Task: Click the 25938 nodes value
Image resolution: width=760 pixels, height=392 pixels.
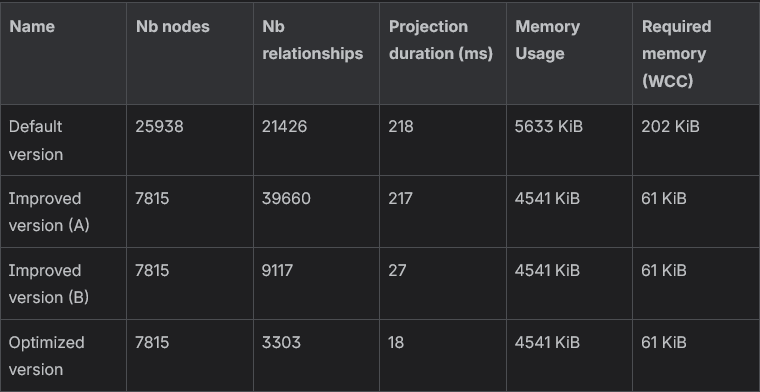Action: click(159, 126)
